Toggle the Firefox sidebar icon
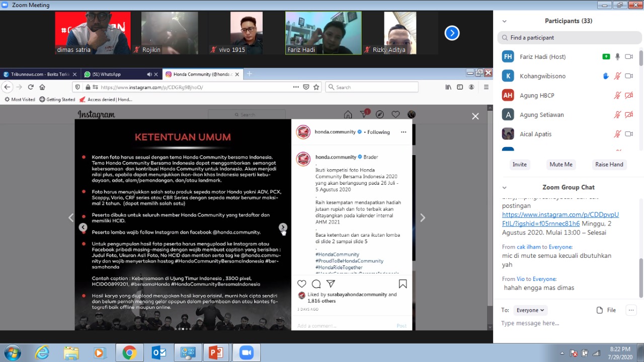Image resolution: width=644 pixels, height=362 pixels. 460,87
